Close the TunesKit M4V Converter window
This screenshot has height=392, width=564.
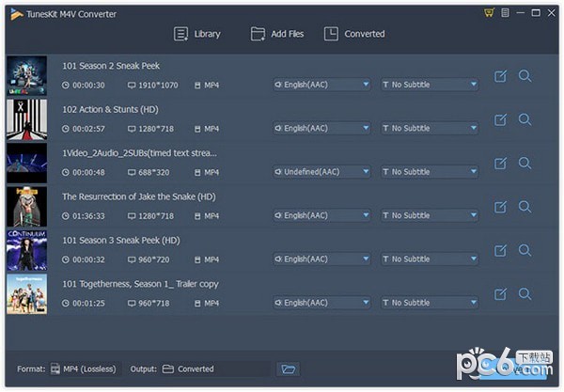click(551, 13)
